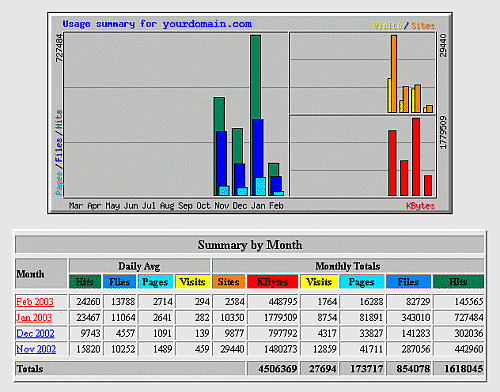Click the Pages/Files/Hits vertical axis legend
500x392 pixels.
point(59,152)
